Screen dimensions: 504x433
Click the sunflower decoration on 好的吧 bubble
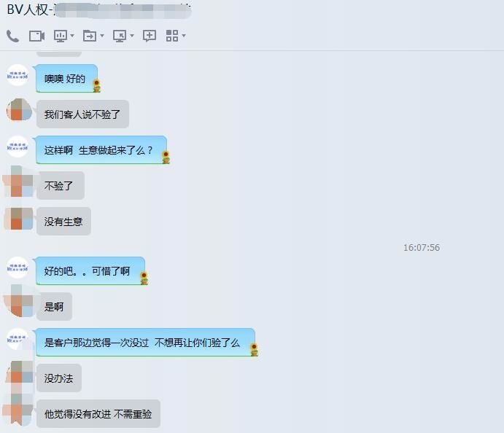pyautogui.click(x=144, y=278)
